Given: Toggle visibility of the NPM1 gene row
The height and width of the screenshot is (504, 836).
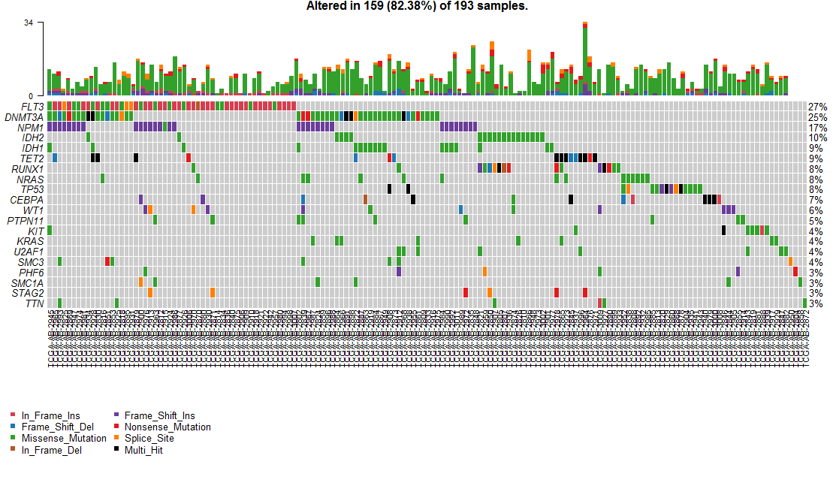Looking at the screenshot, I should coord(29,128).
